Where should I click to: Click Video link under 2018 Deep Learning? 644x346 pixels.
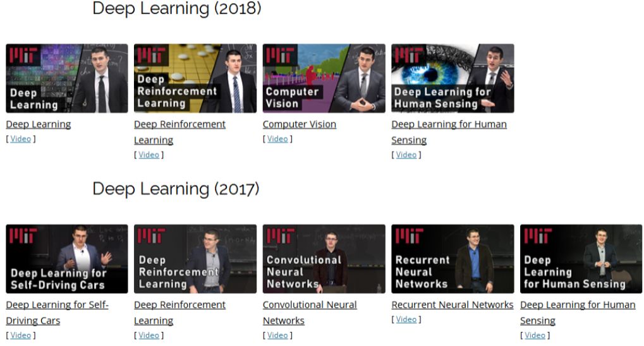20,139
